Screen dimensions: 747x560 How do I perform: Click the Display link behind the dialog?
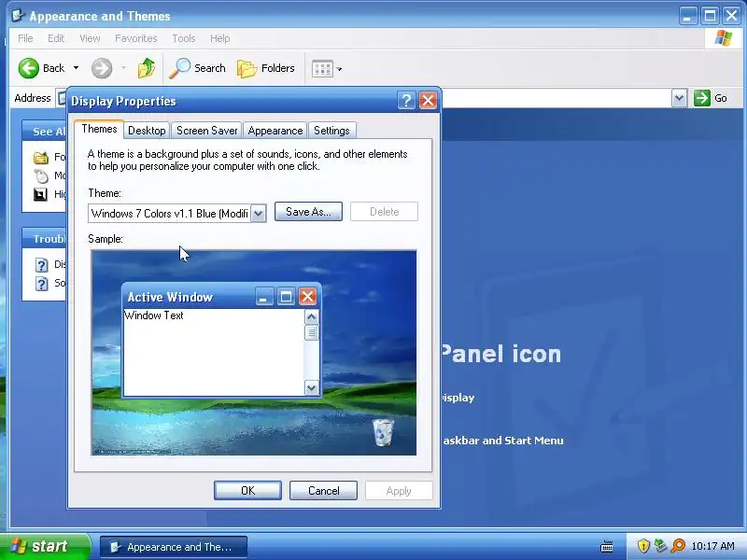point(458,398)
